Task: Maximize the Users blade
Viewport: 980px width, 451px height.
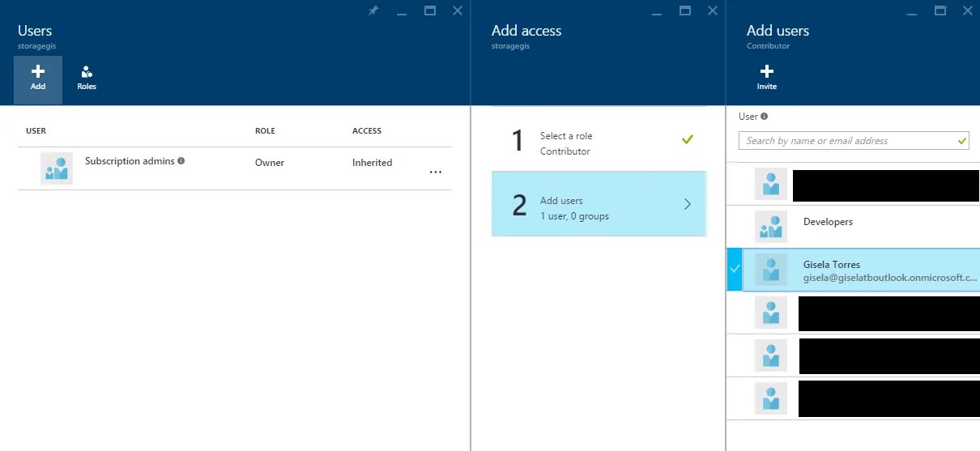Action: tap(430, 11)
